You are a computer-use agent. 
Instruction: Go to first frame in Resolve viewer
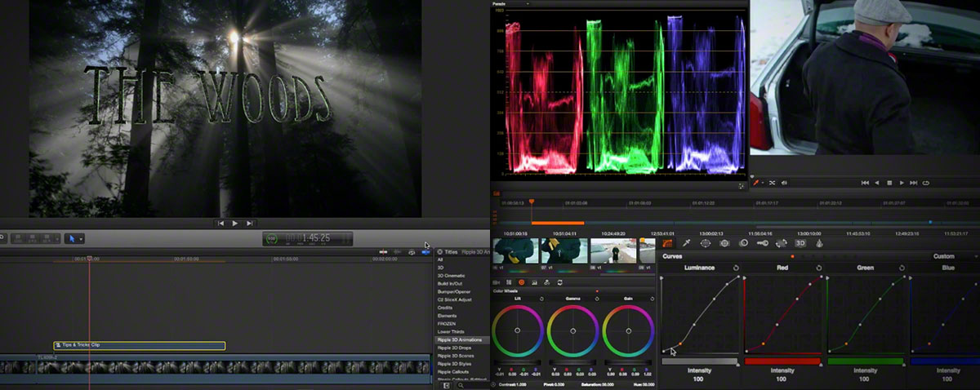(x=865, y=183)
